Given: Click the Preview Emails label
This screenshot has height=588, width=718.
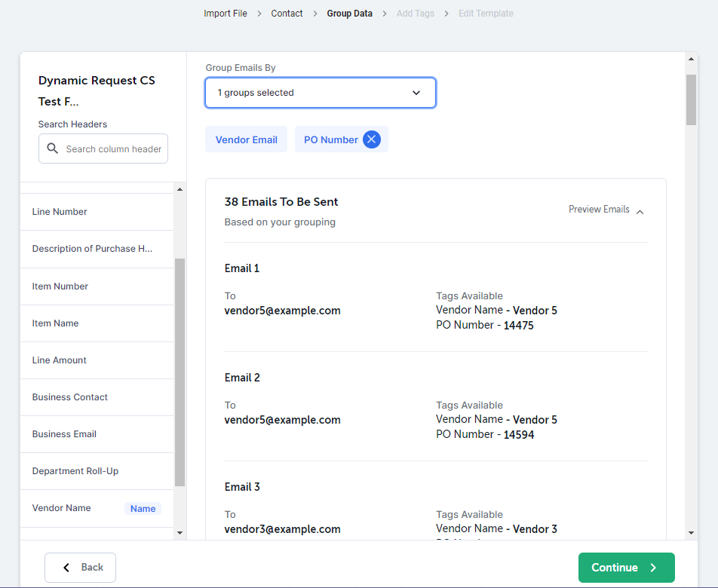Looking at the screenshot, I should (599, 210).
